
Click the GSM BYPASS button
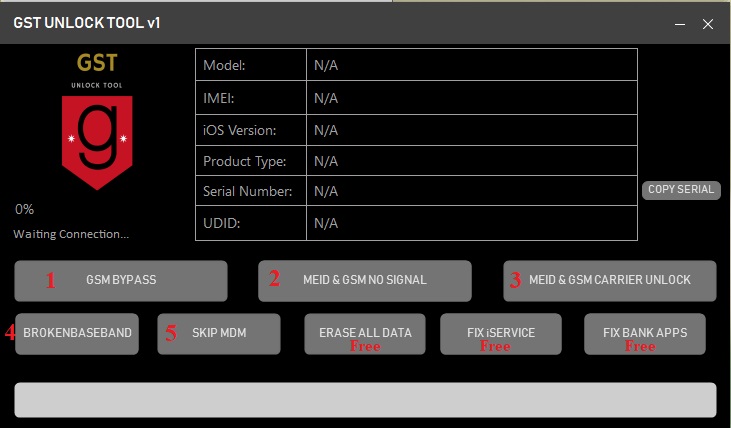121,281
